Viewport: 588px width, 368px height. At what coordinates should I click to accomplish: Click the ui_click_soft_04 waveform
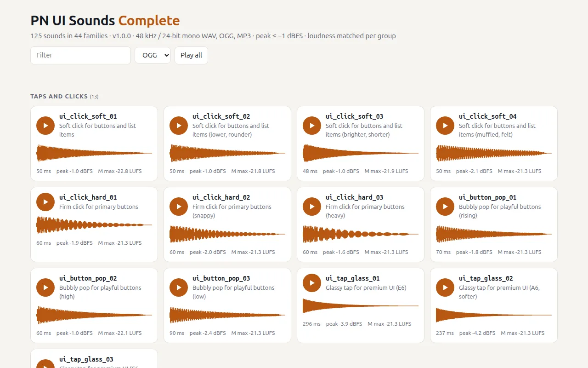pos(494,153)
